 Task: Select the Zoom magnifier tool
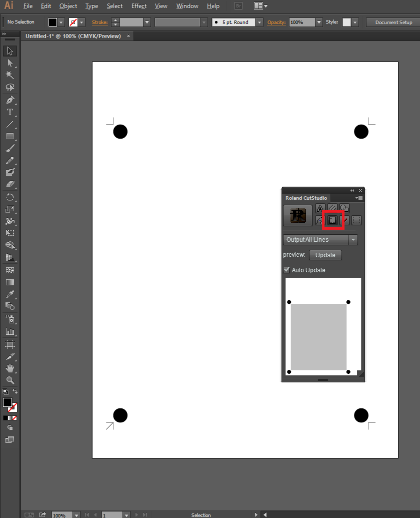coord(9,380)
